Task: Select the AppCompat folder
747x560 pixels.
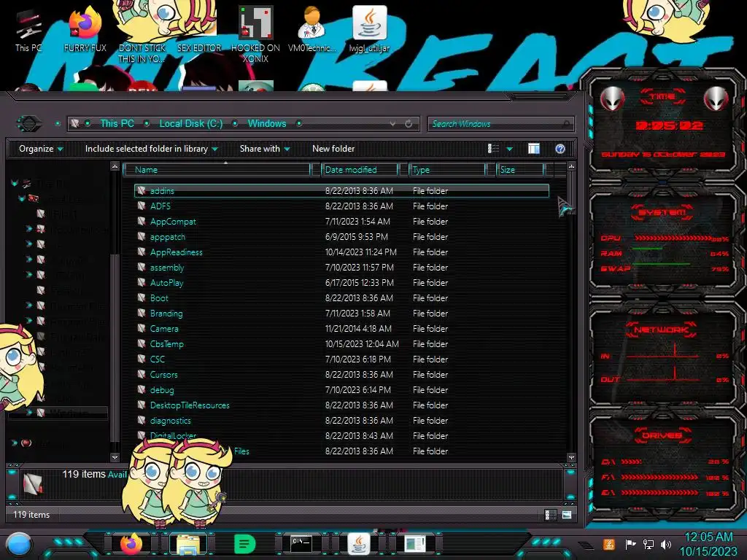Action: pos(341,222)
